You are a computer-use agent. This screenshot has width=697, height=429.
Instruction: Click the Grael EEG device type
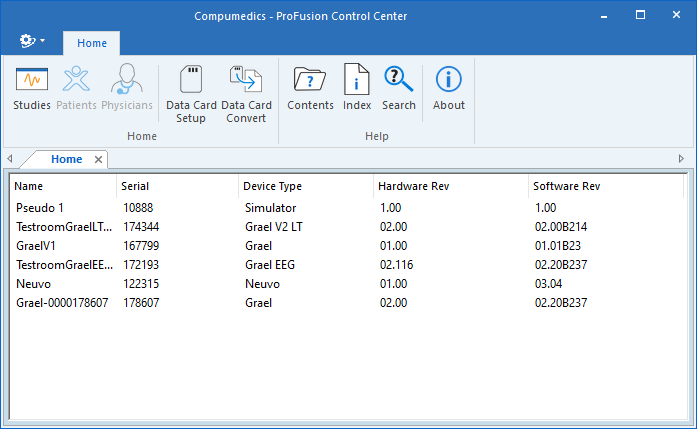tap(270, 265)
